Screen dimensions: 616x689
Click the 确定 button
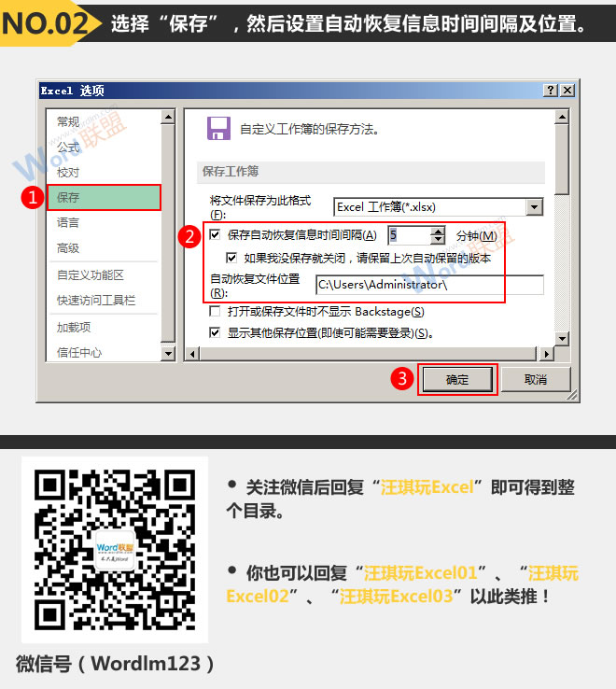457,380
